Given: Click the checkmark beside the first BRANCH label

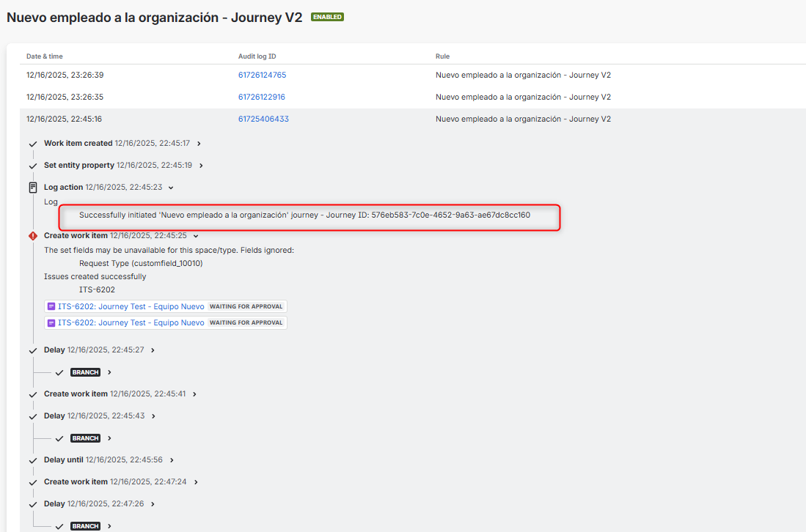Looking at the screenshot, I should coord(59,372).
